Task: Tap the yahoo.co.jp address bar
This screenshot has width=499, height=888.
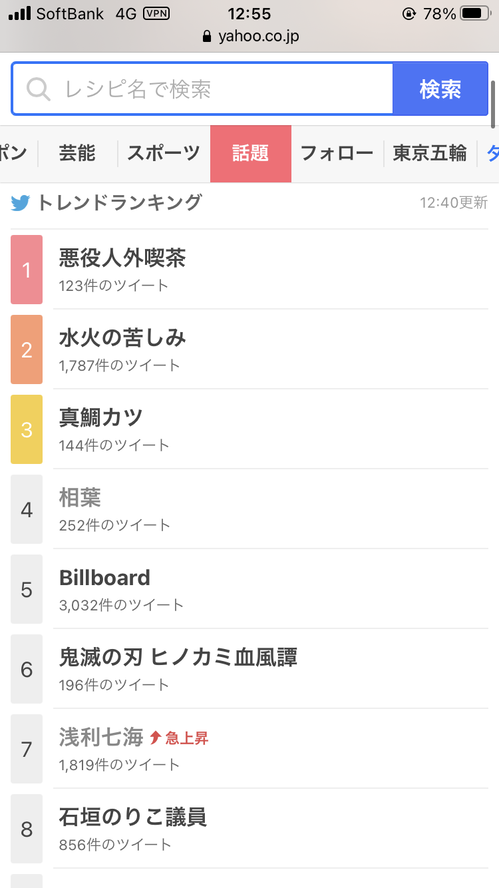Action: pyautogui.click(x=250, y=37)
